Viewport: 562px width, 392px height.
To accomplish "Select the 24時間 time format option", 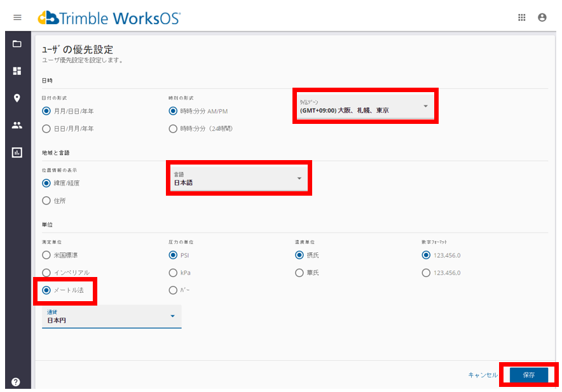I will [173, 128].
